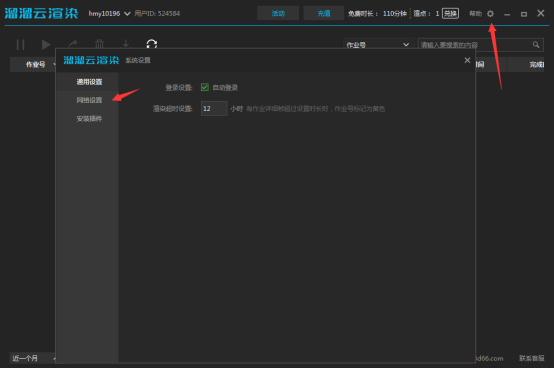Click 联系客服 at bottom right

[x=531, y=358]
